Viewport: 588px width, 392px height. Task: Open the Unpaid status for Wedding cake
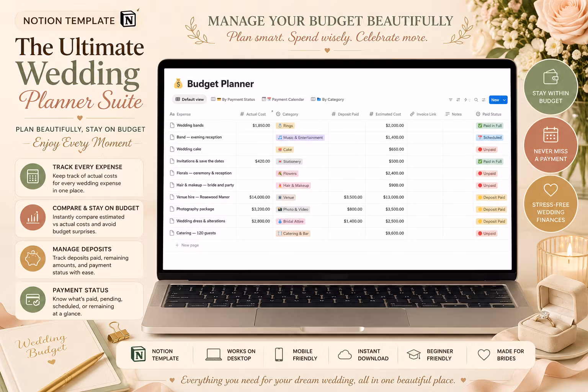[487, 150]
